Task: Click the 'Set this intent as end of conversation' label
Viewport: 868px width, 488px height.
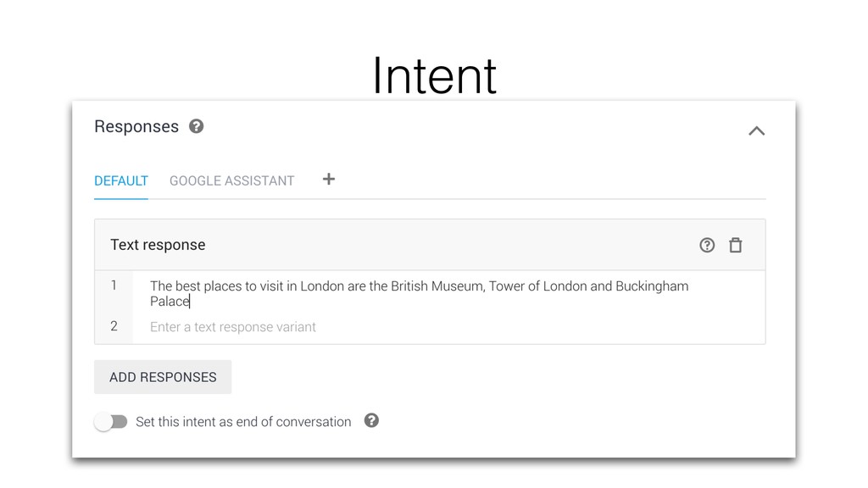Action: (243, 422)
